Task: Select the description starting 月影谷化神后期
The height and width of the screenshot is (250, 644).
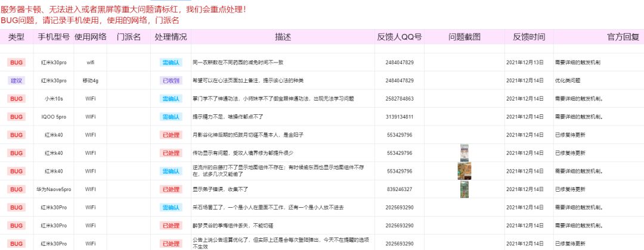Action: 248,135
